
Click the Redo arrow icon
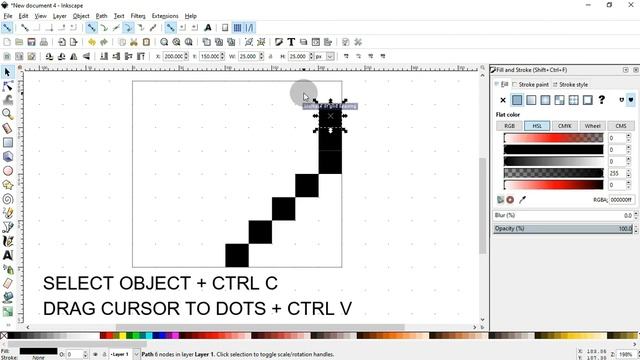tap(104, 42)
